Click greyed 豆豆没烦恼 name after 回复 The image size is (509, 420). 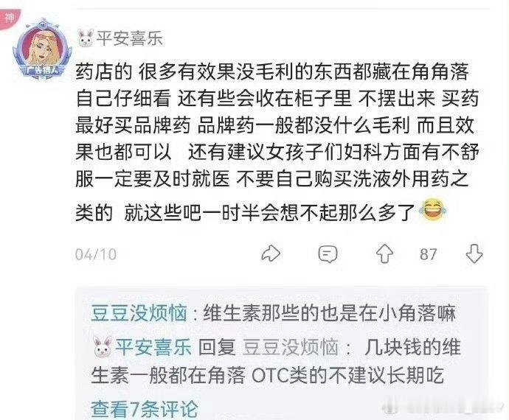point(291,347)
